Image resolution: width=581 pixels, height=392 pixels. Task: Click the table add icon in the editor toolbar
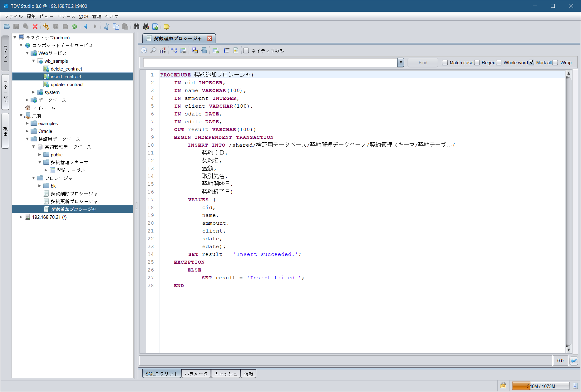pyautogui.click(x=215, y=50)
